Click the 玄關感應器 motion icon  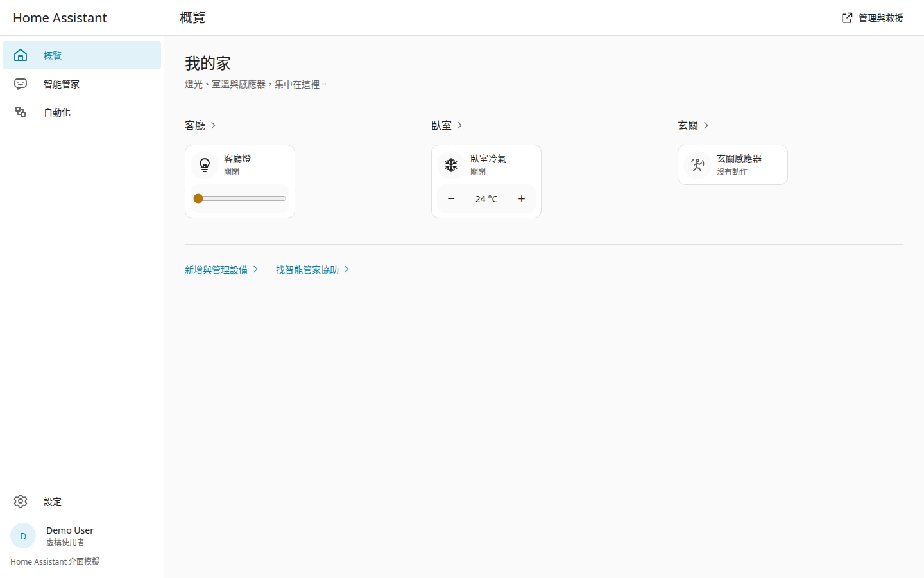[697, 164]
